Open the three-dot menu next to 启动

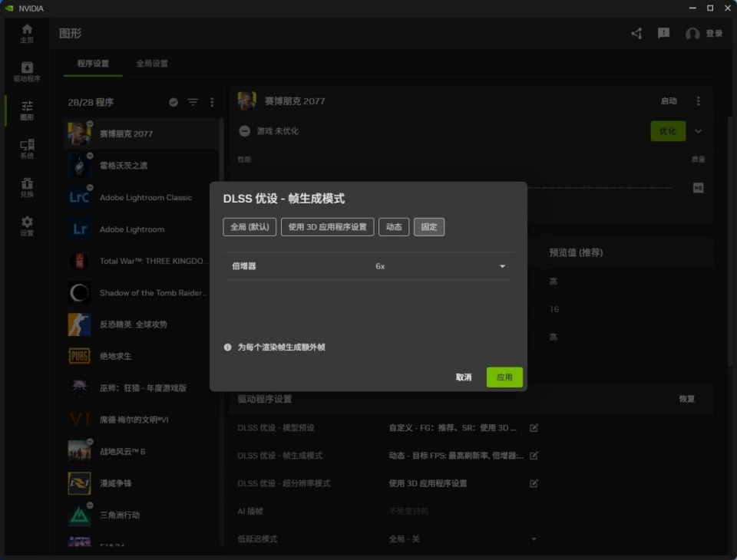tap(697, 100)
